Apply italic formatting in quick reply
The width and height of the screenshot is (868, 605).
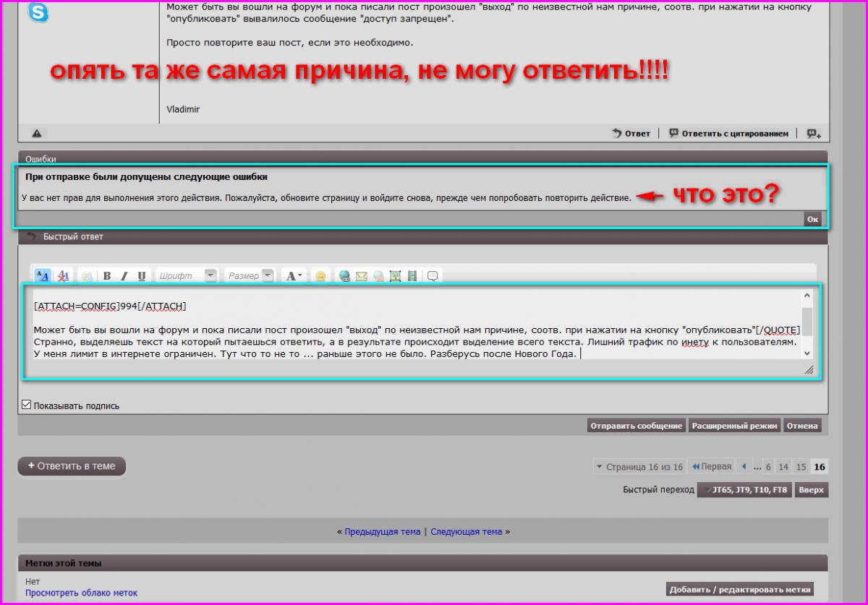click(124, 276)
